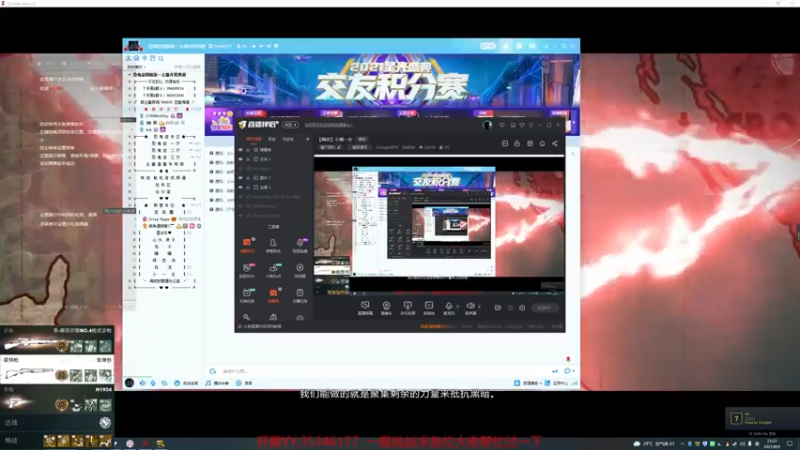Show the hidden Call of the Wild source

(241, 196)
